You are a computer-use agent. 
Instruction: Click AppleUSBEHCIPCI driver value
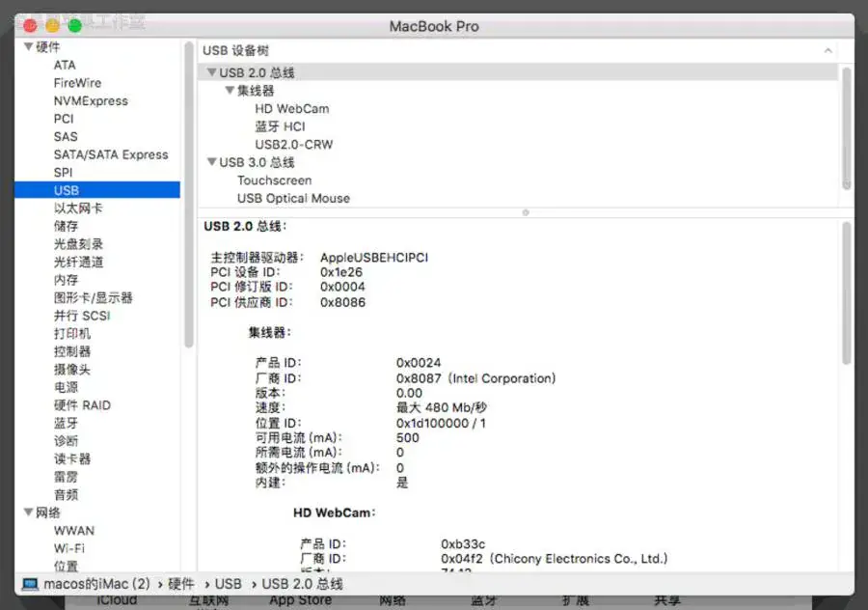pyautogui.click(x=374, y=258)
